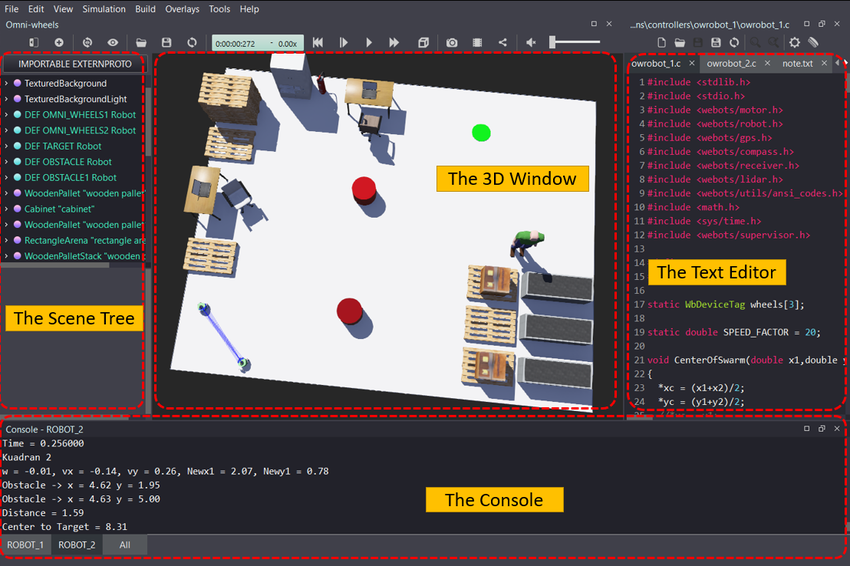Reload the world from main toolbar
Viewport: 850px width, 566px height.
[x=190, y=42]
